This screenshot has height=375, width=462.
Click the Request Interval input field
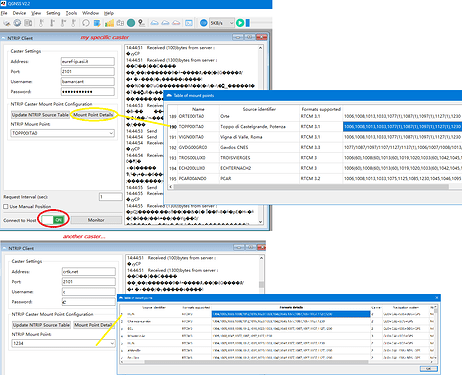pyautogui.click(x=111, y=197)
